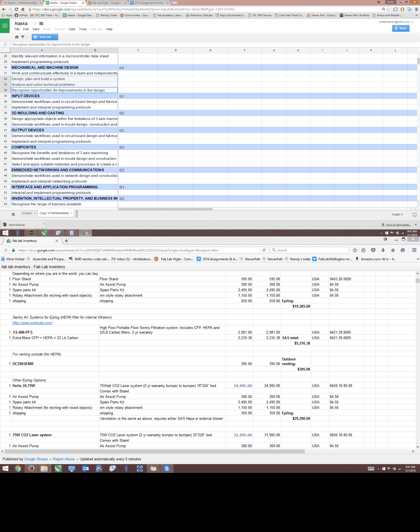Click into Firefox Search field
Viewport: 420px width, 532px height.
pyautogui.click(x=310, y=250)
